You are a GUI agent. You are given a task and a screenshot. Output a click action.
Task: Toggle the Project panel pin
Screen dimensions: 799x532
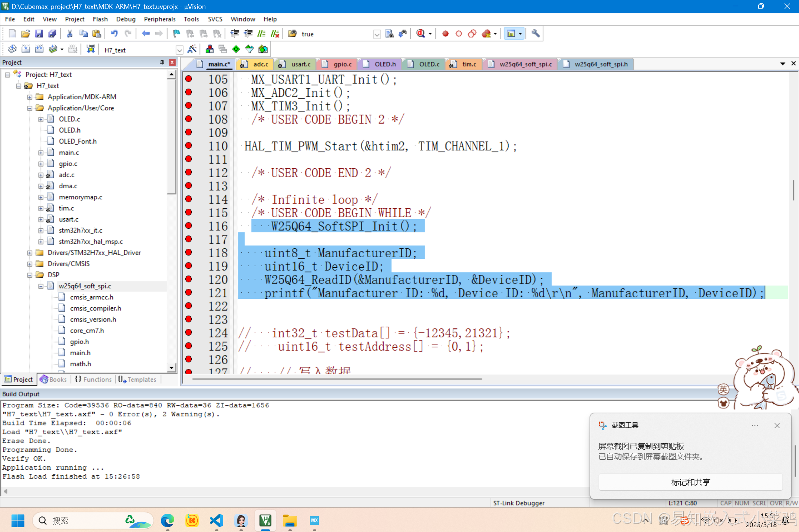pos(162,62)
